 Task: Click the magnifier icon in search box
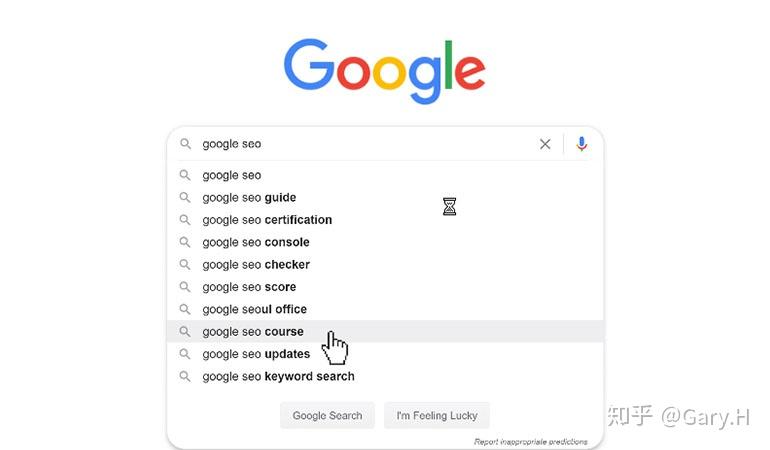coord(185,144)
